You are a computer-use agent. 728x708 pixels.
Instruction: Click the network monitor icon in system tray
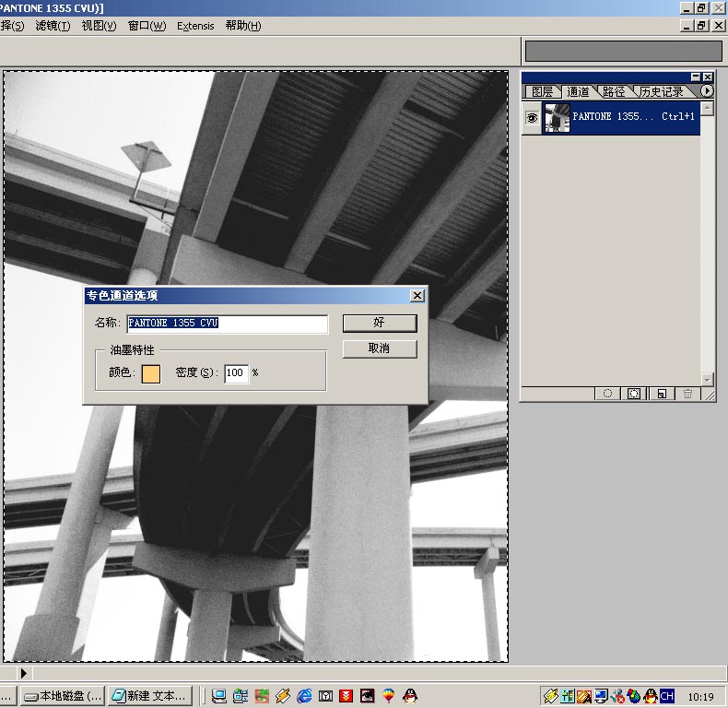point(601,696)
